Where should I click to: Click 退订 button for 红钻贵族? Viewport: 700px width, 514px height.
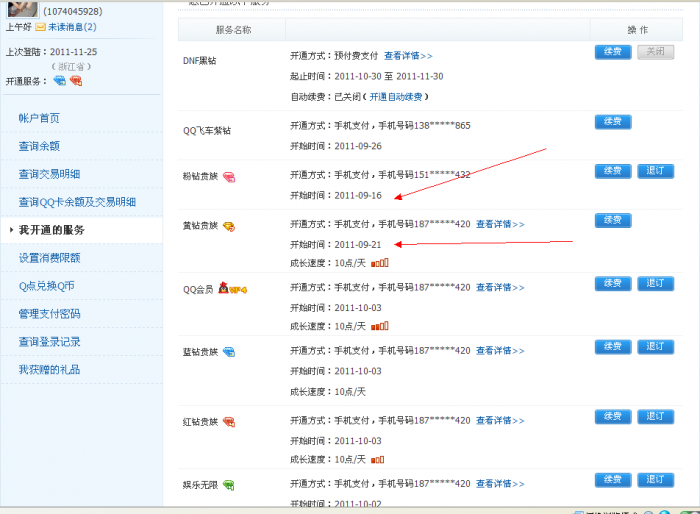coord(655,417)
